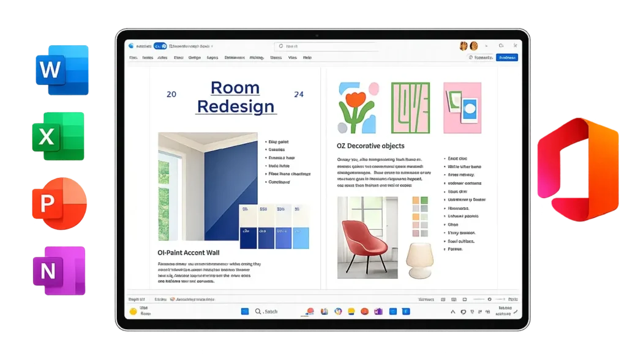Click the purple OneNote app icon
627x364 pixels.
(x=59, y=271)
